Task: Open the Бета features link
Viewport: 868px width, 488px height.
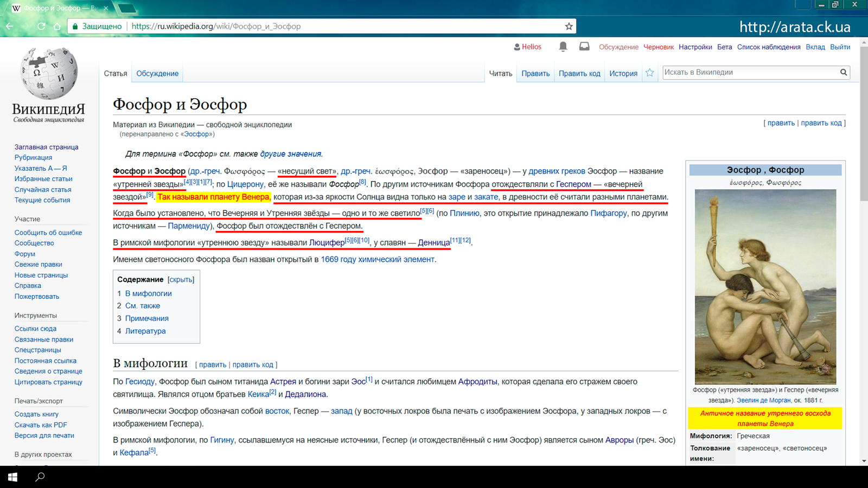Action: pyautogui.click(x=724, y=47)
